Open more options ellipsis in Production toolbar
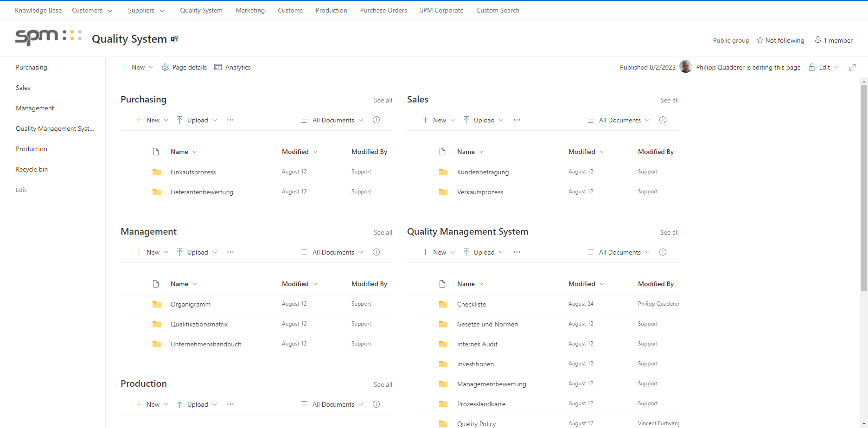The height and width of the screenshot is (428, 868). point(230,404)
